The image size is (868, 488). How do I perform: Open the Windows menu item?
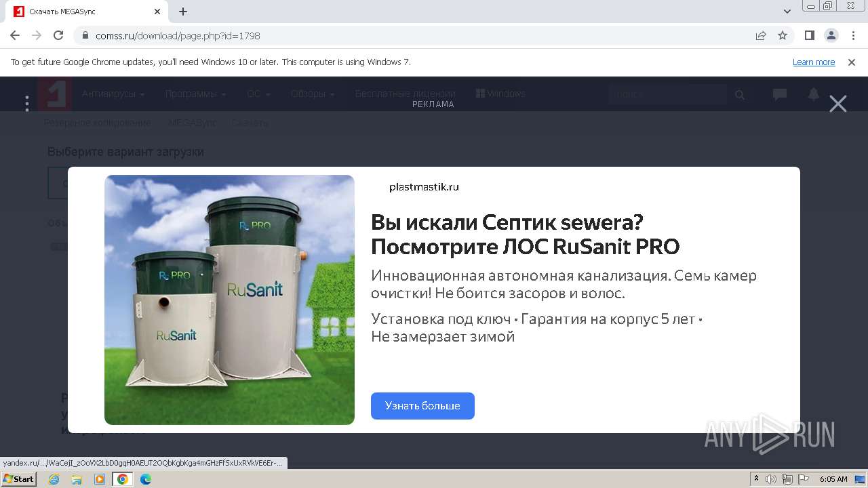[500, 94]
